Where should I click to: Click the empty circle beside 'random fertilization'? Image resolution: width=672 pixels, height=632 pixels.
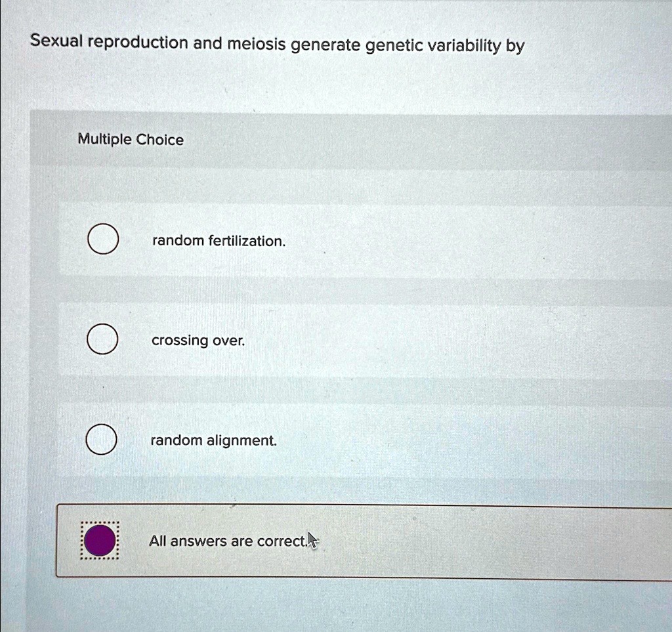[x=102, y=240]
